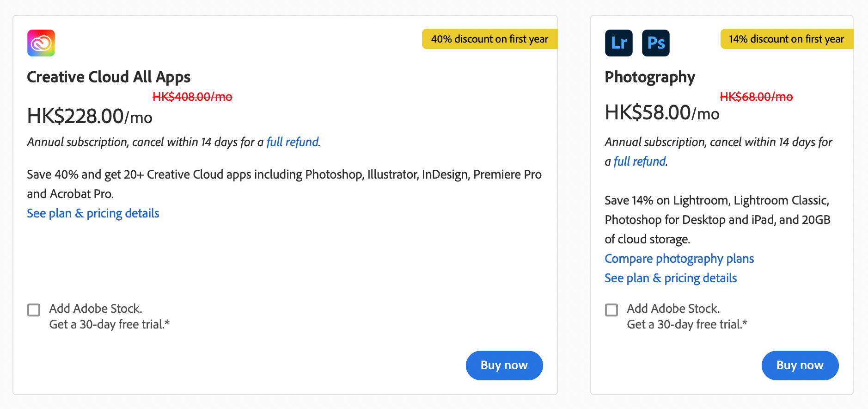The image size is (868, 409).
Task: Open Compare photography plans link
Action: point(679,259)
